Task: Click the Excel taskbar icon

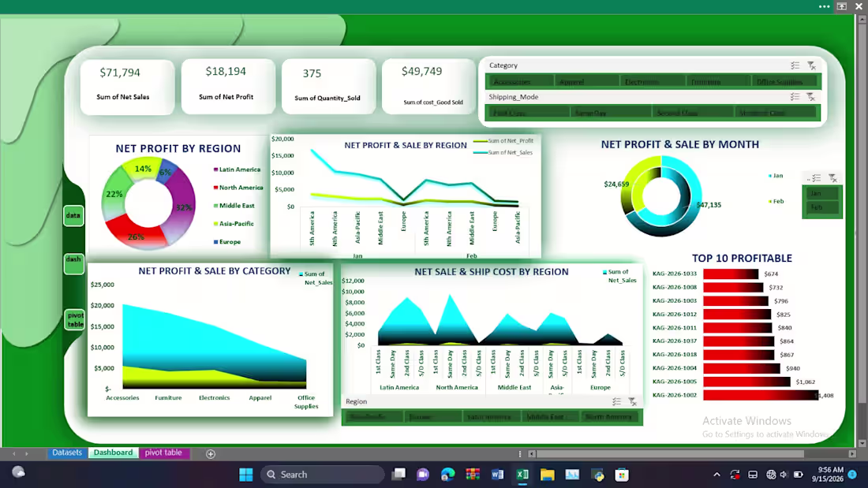Action: [x=522, y=475]
